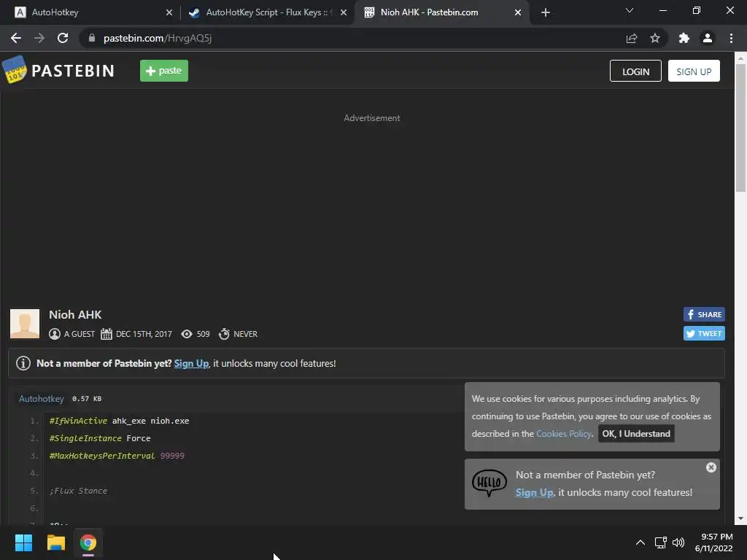Click the eye views icon

tap(187, 334)
